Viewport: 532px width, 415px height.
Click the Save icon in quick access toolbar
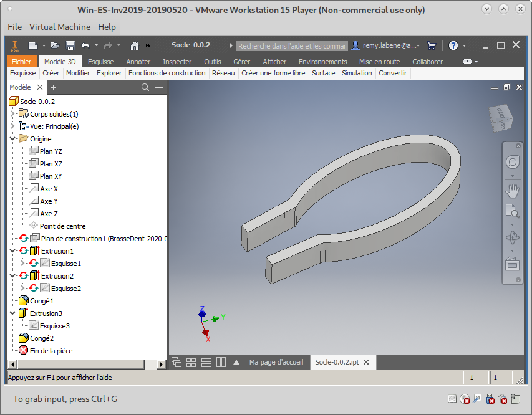coord(70,45)
